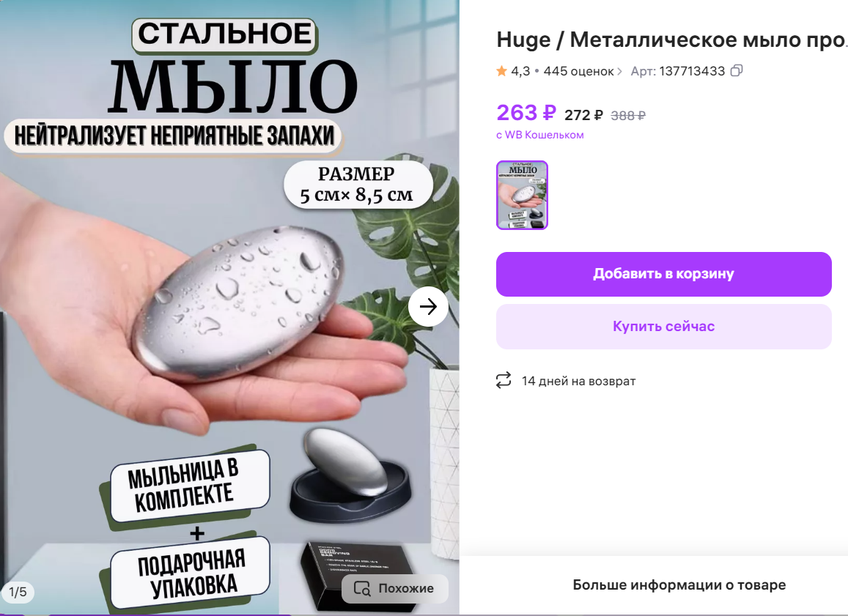
Task: Click the 272 ₽ regular price
Action: 583,115
